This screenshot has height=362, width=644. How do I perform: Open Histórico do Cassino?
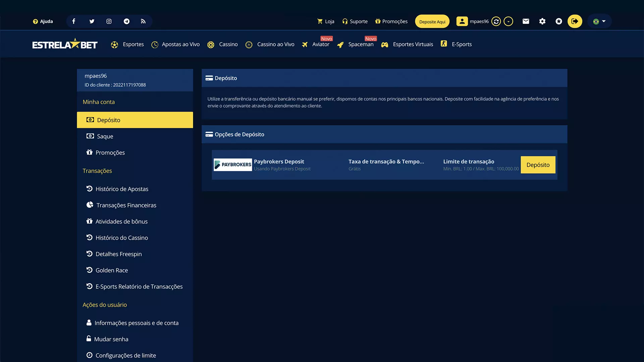[x=135, y=238]
